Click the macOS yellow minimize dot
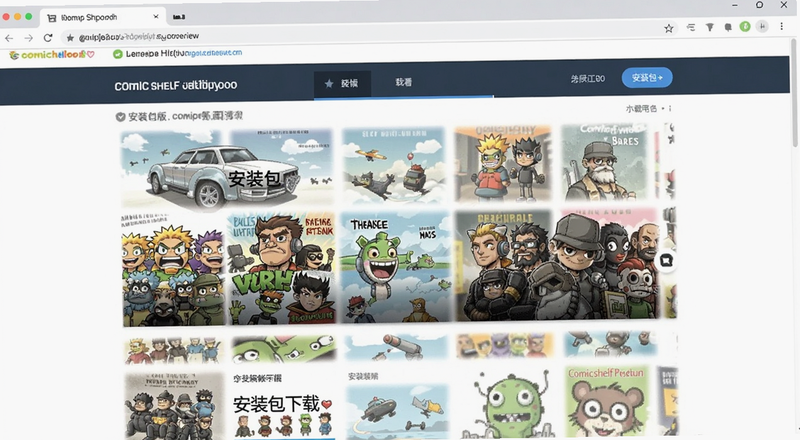Image resolution: width=800 pixels, height=440 pixels. click(17, 17)
